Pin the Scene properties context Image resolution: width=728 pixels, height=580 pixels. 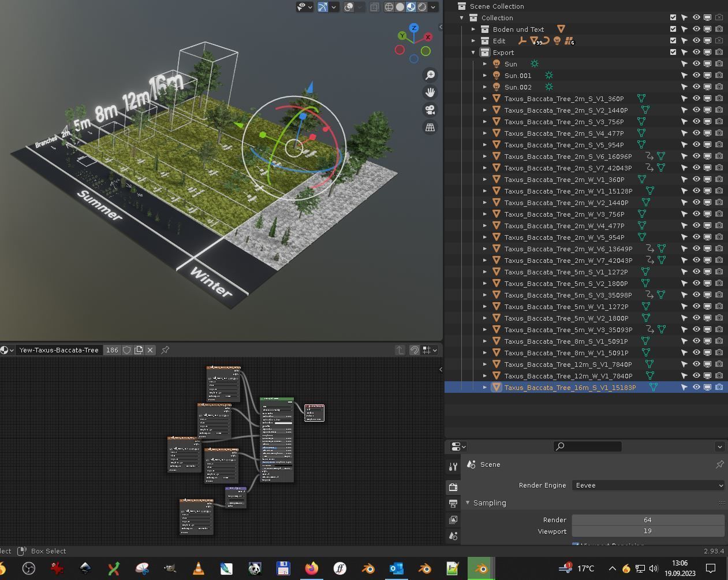(x=720, y=464)
